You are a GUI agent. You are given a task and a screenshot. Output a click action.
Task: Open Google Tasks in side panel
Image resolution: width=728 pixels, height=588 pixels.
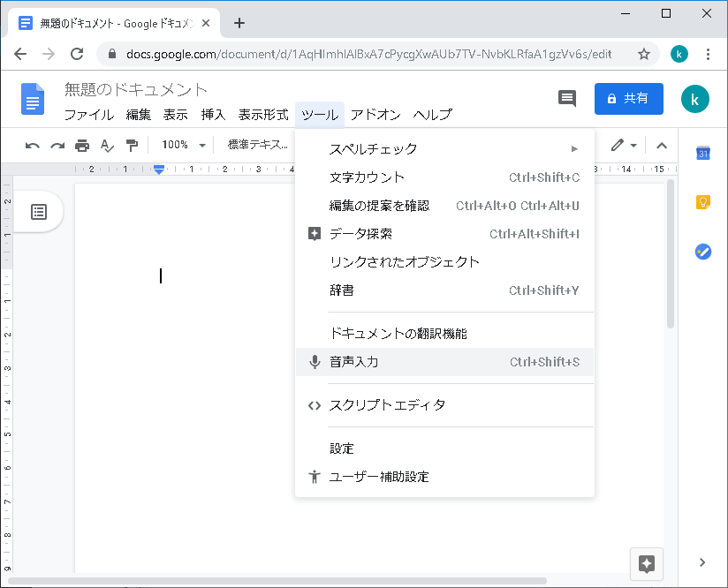click(703, 252)
